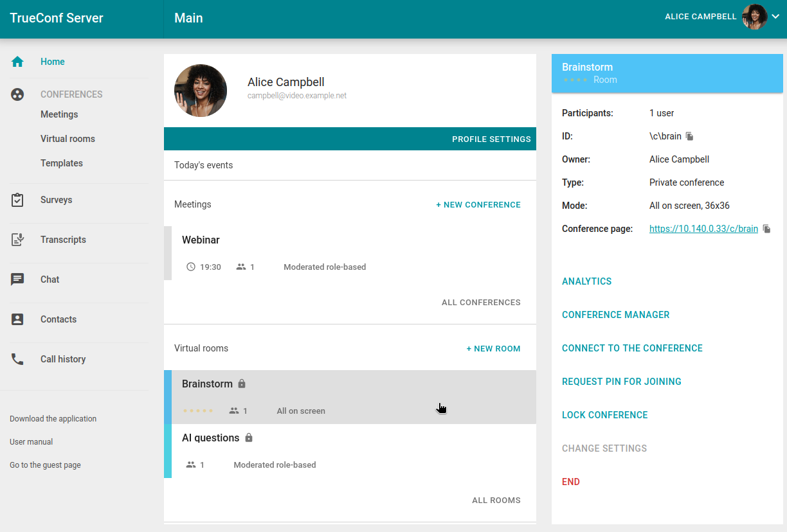Copy the conference page link
Viewport: 787px width, 532px height.
(766, 229)
